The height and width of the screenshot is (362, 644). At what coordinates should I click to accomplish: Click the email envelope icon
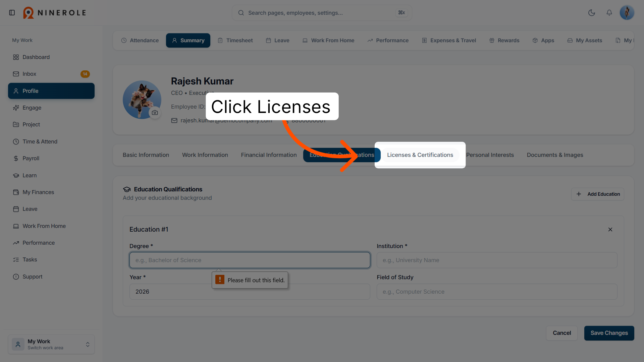[x=174, y=120]
